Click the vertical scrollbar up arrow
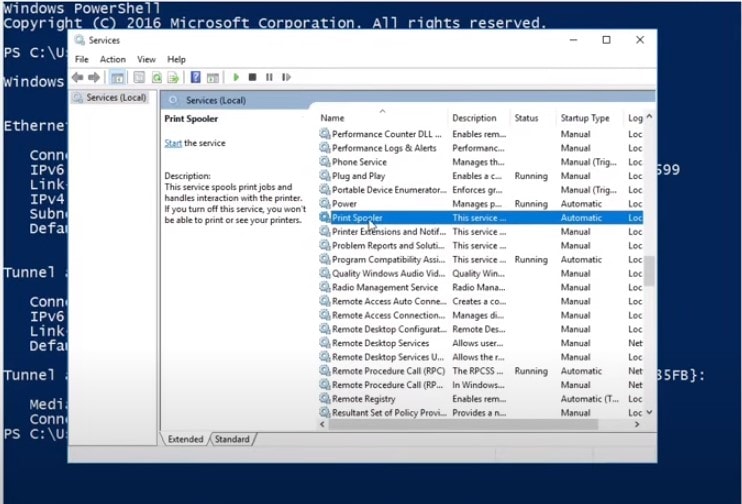 [x=649, y=116]
